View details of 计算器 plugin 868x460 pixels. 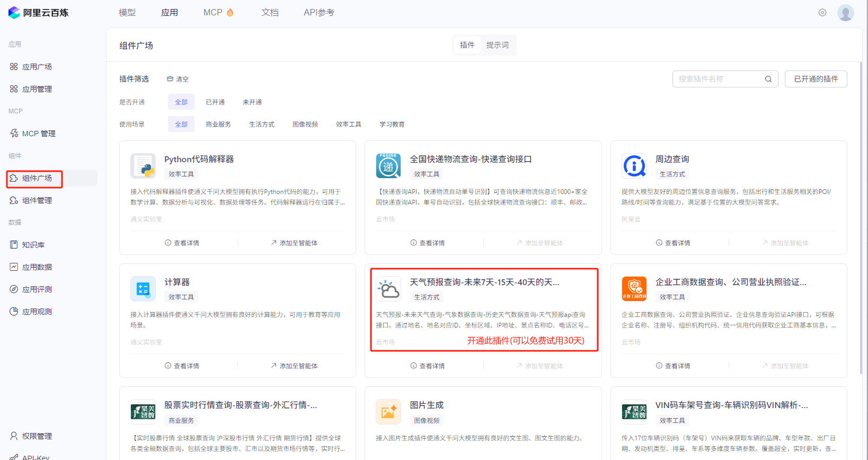pyautogui.click(x=182, y=366)
